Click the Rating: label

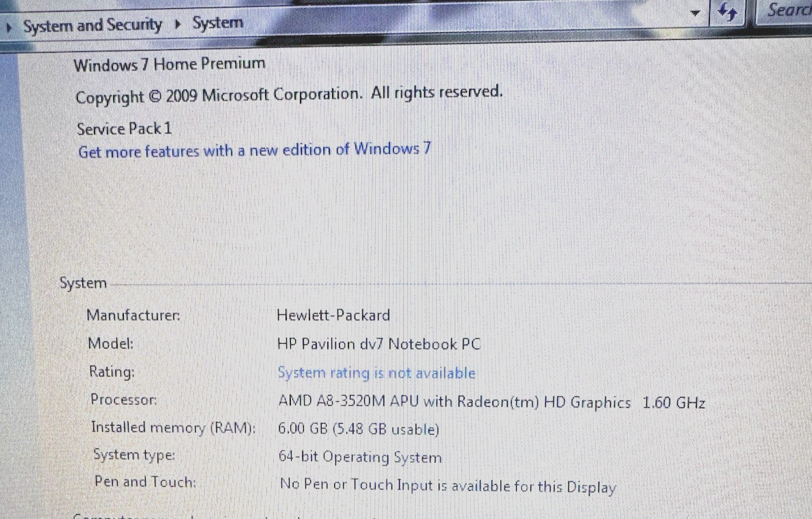pyautogui.click(x=112, y=371)
